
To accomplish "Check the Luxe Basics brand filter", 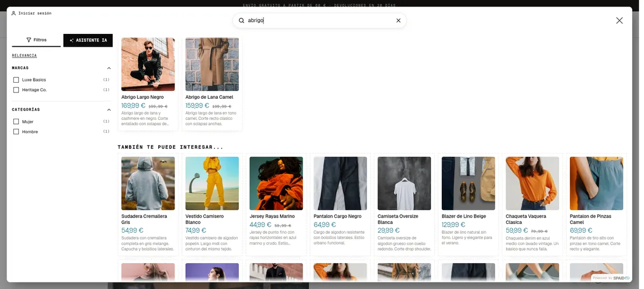I will (16, 80).
